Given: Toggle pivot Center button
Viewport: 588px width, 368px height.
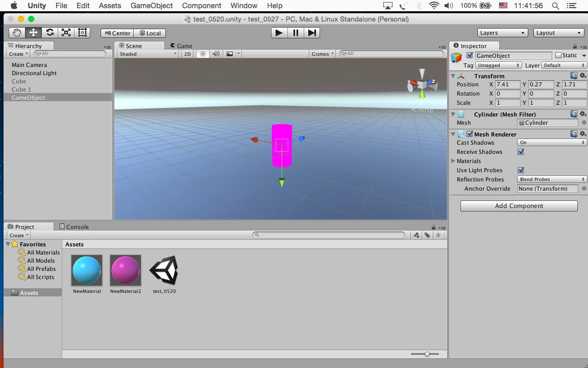Looking at the screenshot, I should click(x=117, y=33).
